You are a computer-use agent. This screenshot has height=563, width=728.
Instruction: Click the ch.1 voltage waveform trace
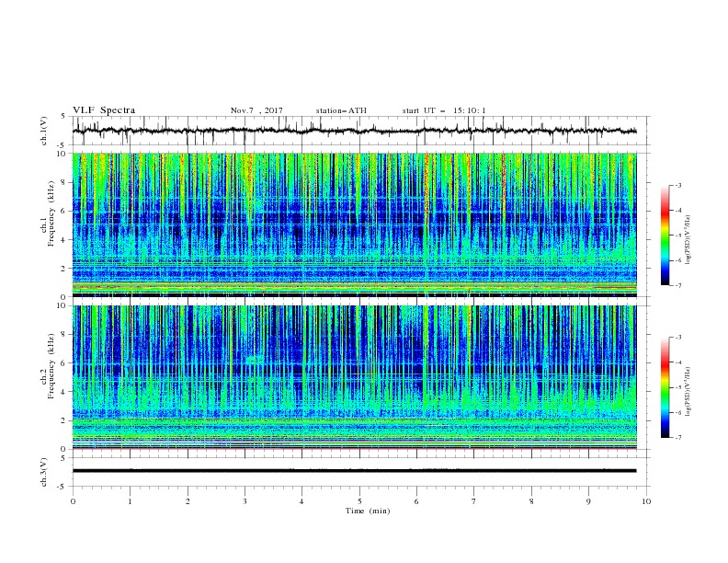coord(354,131)
